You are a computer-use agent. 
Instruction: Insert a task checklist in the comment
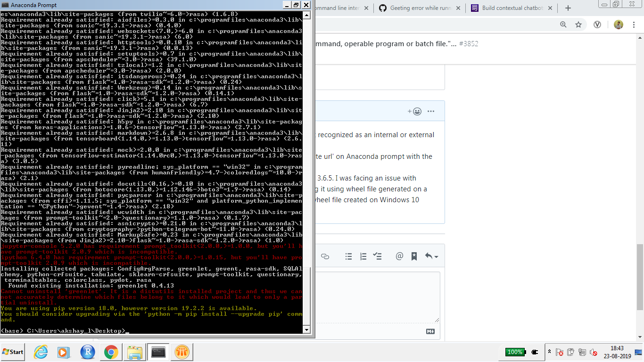click(x=377, y=255)
